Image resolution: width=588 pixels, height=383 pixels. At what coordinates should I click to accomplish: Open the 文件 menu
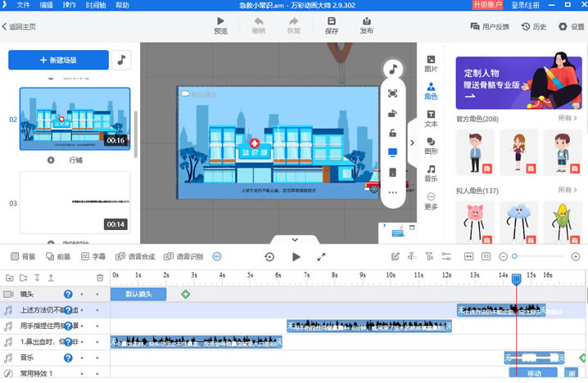coord(23,5)
